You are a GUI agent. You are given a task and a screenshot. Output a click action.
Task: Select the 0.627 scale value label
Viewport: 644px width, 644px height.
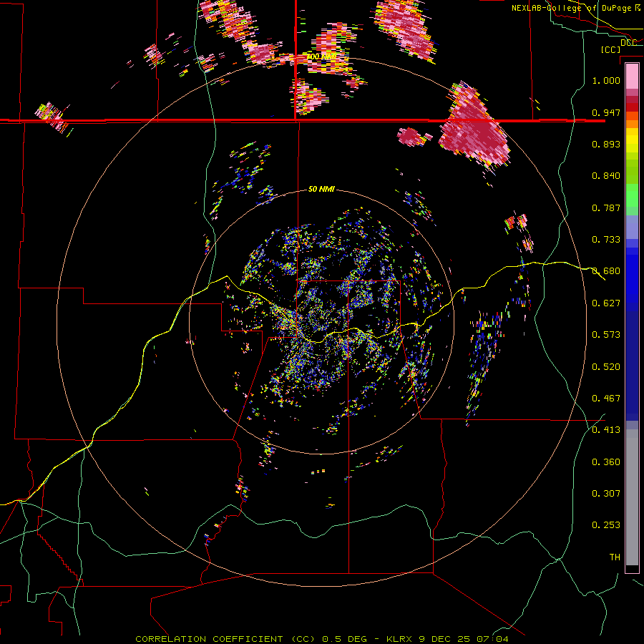[x=606, y=303]
